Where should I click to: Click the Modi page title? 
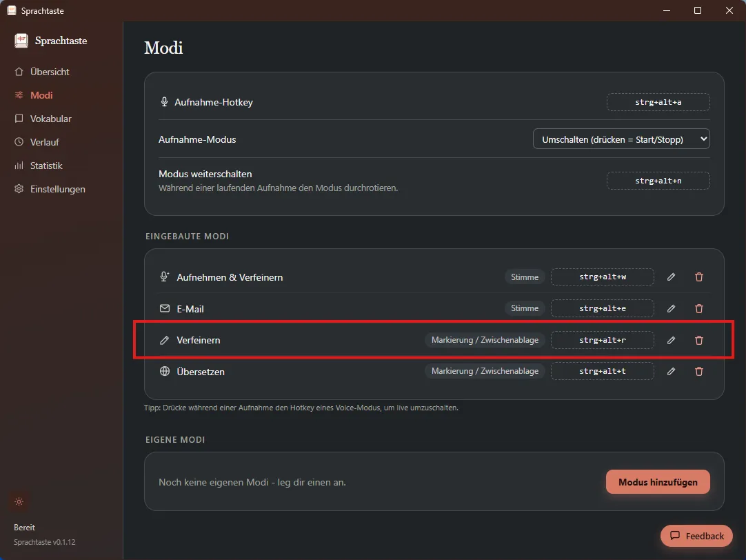click(x=163, y=48)
